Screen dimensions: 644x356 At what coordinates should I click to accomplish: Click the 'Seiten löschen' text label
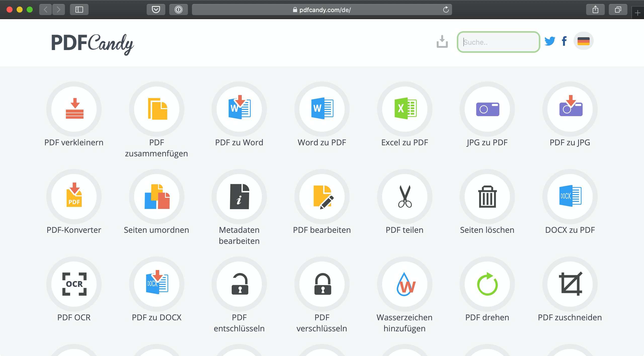click(x=487, y=230)
